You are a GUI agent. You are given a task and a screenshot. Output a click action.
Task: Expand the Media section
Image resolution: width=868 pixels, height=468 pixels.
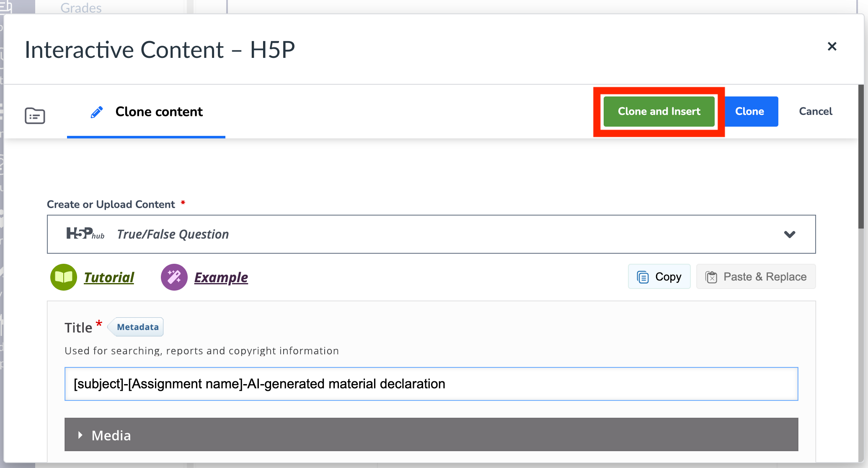coord(431,435)
